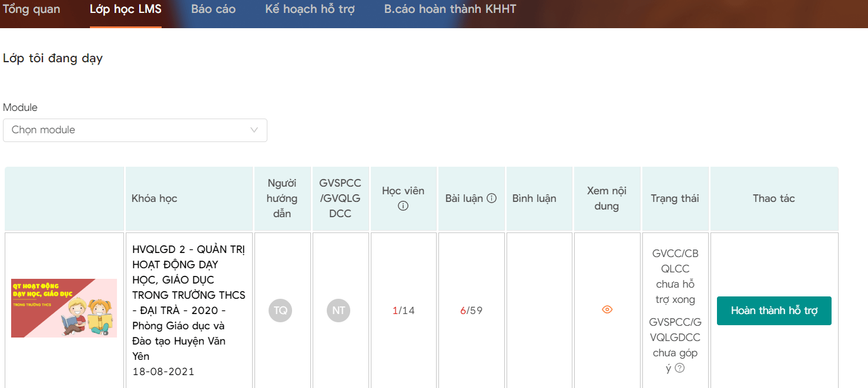This screenshot has width=868, height=388.
Task: Click the orange eye view-content icon
Action: pos(607,309)
